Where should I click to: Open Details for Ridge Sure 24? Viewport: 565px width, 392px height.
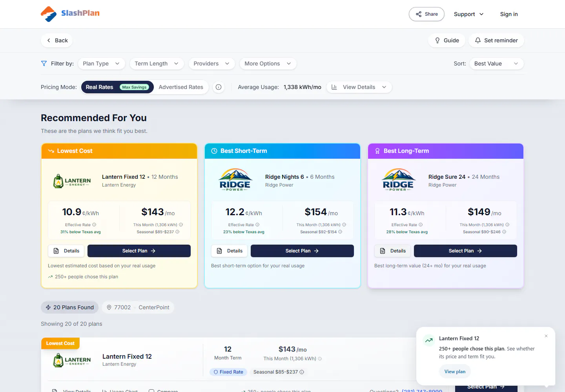coord(393,251)
